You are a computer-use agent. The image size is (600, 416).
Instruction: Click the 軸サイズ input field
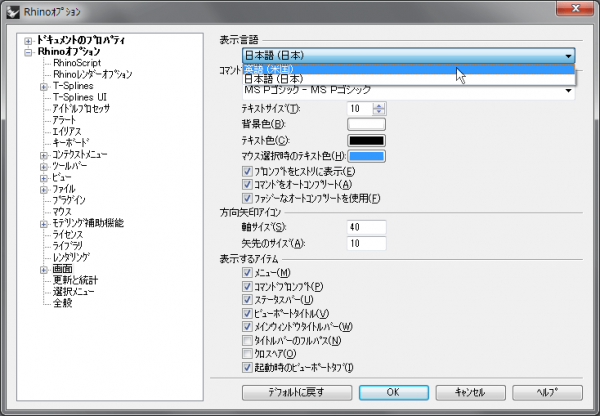pyautogui.click(x=366, y=228)
